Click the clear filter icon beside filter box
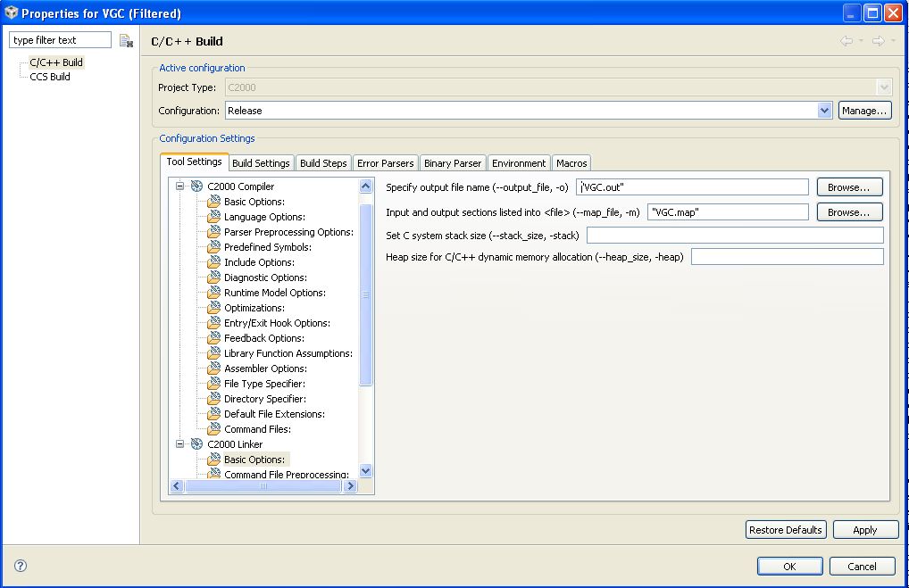This screenshot has width=909, height=588. (125, 39)
